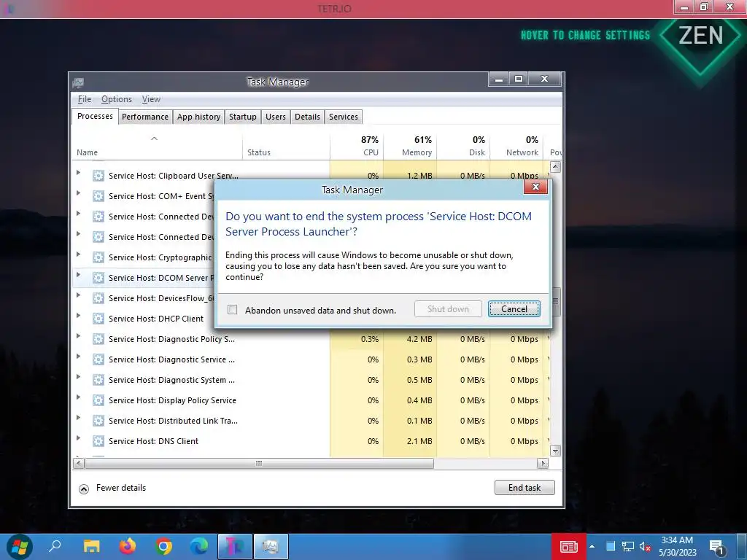This screenshot has width=747, height=560.
Task: Switch to the Services tab
Action: [343, 117]
